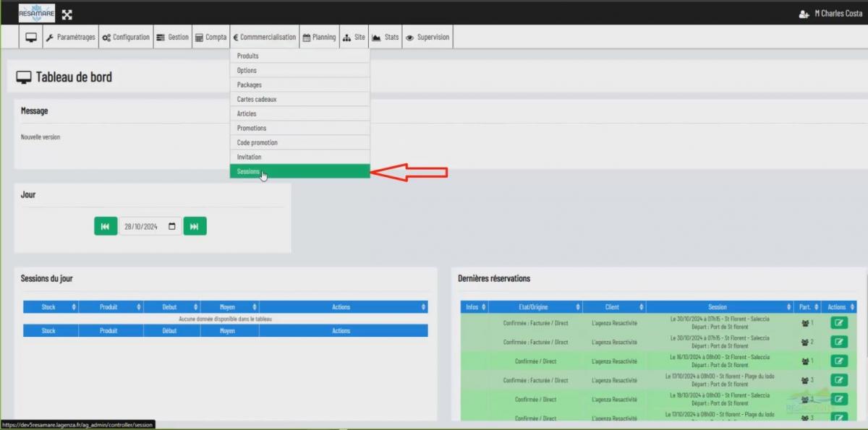Select Produits in the dropdown
This screenshot has height=430, width=868.
[299, 56]
